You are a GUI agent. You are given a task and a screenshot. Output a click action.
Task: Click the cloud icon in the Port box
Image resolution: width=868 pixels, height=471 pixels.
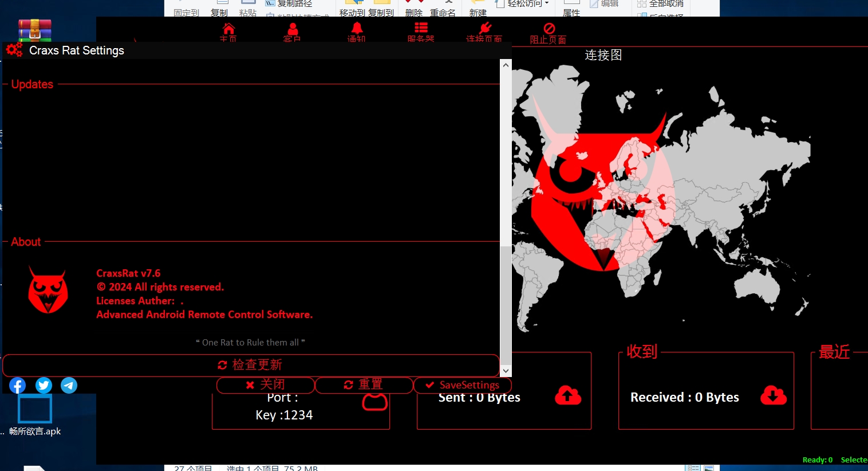click(x=375, y=402)
